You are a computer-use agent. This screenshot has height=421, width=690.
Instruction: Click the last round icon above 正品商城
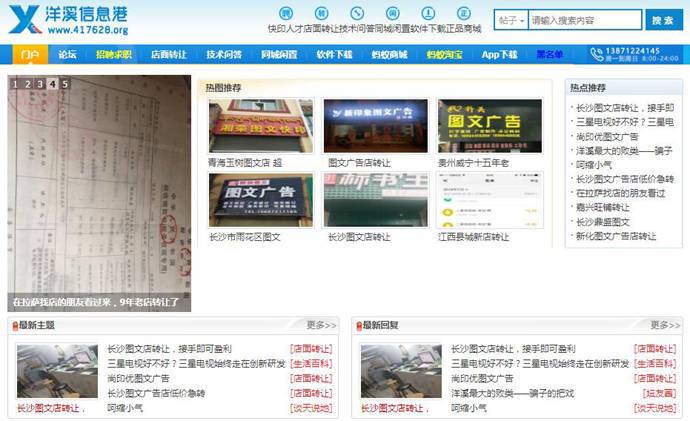pyautogui.click(x=460, y=12)
